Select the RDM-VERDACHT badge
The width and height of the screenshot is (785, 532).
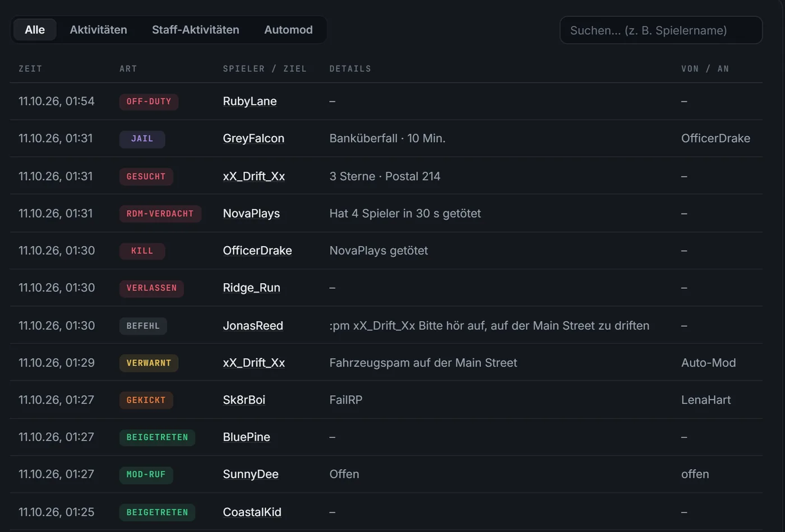click(160, 214)
